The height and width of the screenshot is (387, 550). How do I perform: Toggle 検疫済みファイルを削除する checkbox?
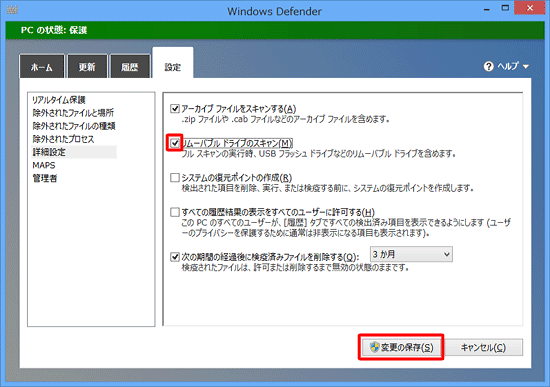[175, 257]
